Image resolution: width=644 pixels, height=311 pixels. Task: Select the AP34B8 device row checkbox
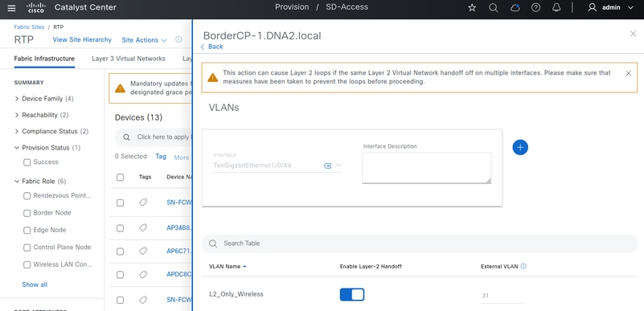pos(120,228)
